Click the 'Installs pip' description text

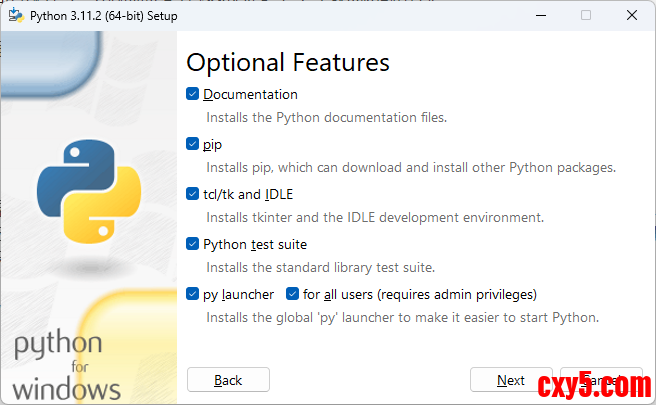[411, 167]
